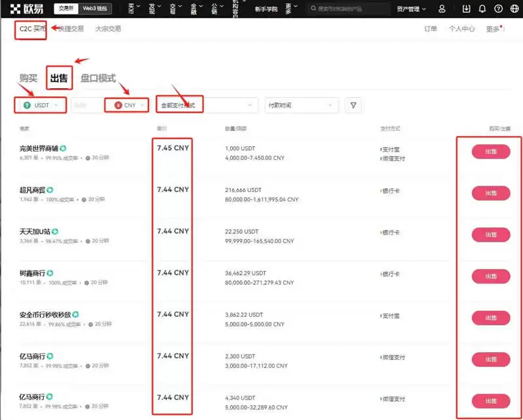Open the language globe icon
523x420 pixels.
click(514, 9)
